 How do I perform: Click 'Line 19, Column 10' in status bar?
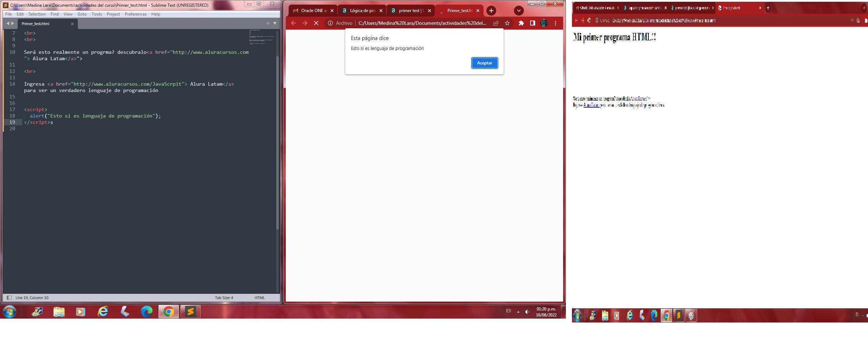[x=32, y=298]
